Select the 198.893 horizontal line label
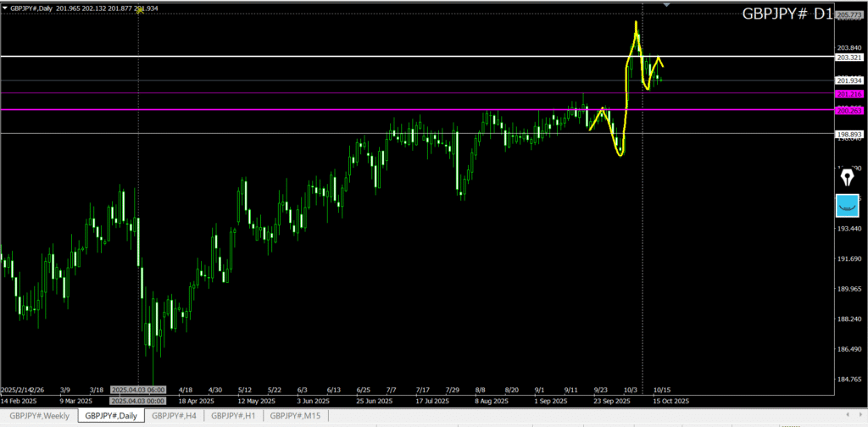 (x=849, y=134)
